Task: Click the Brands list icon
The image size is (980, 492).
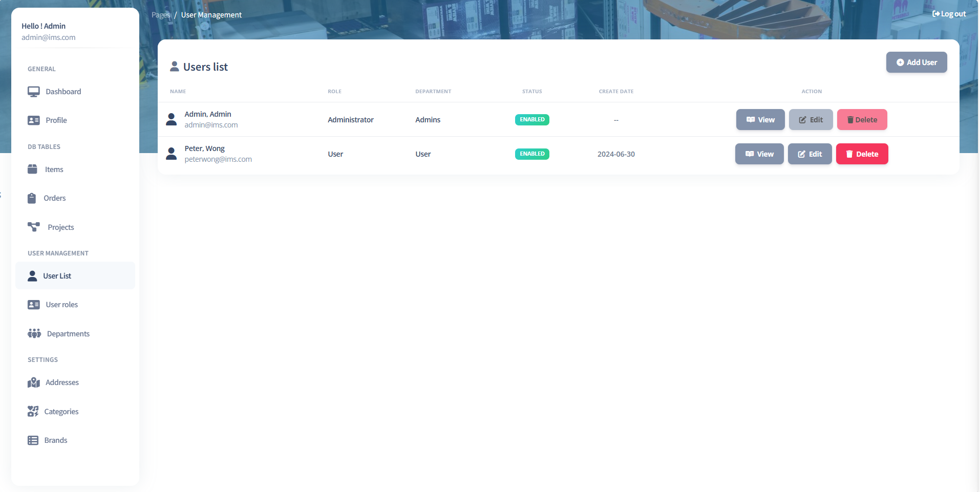Action: [x=33, y=440]
